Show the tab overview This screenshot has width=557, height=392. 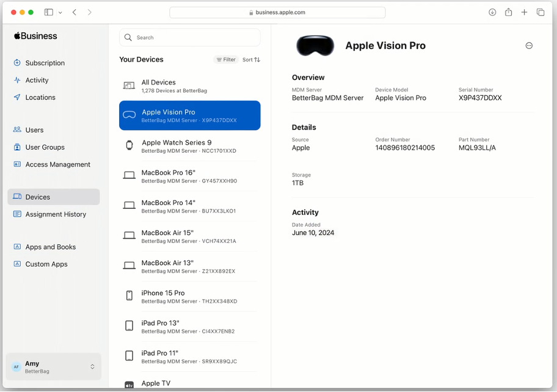click(541, 12)
